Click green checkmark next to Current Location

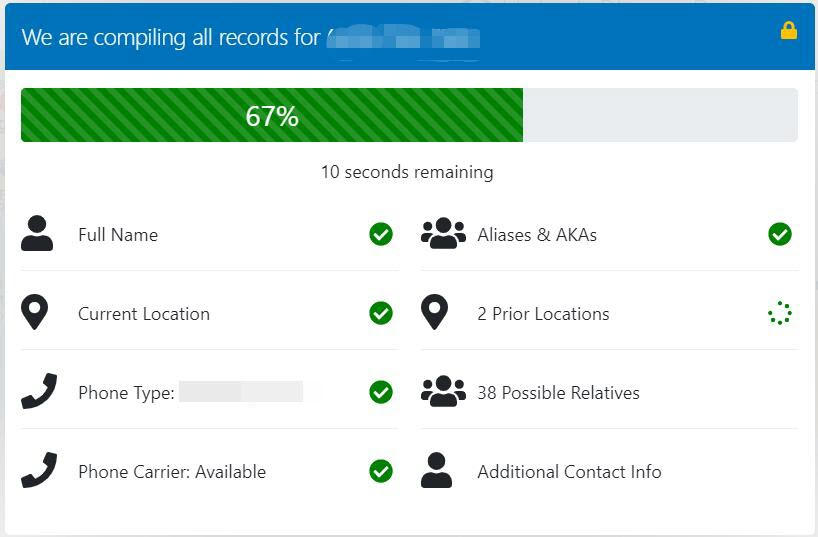pyautogui.click(x=381, y=313)
